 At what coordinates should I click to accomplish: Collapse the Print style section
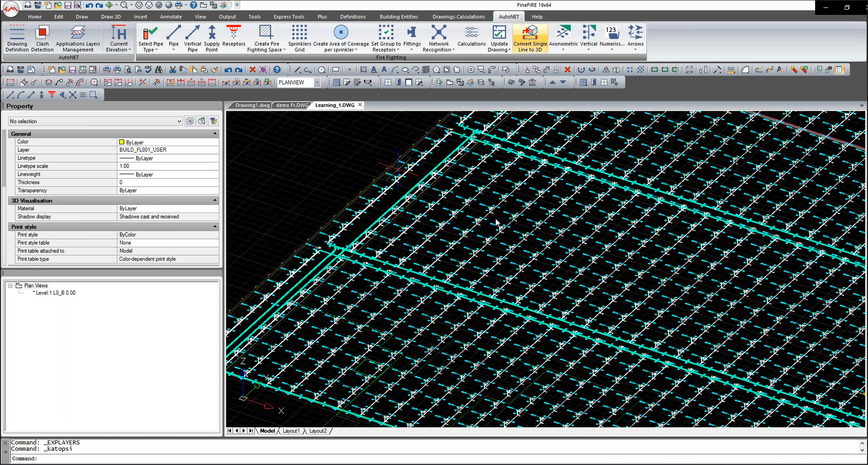click(x=215, y=226)
